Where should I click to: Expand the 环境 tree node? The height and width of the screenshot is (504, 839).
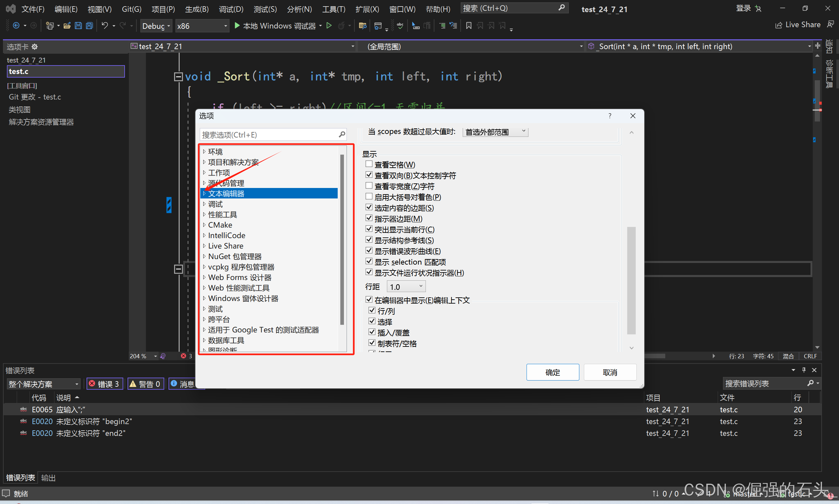tap(204, 152)
